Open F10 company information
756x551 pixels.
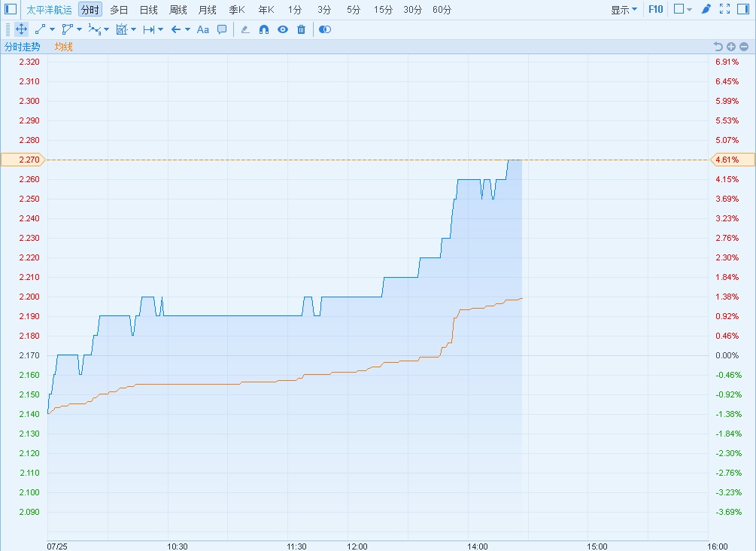click(655, 10)
